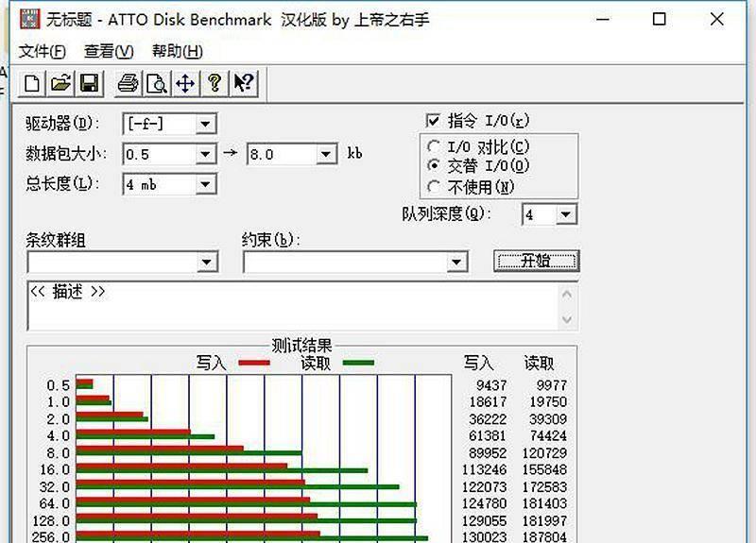Open the 队列深度 queue depth dropdown

pyautogui.click(x=566, y=214)
